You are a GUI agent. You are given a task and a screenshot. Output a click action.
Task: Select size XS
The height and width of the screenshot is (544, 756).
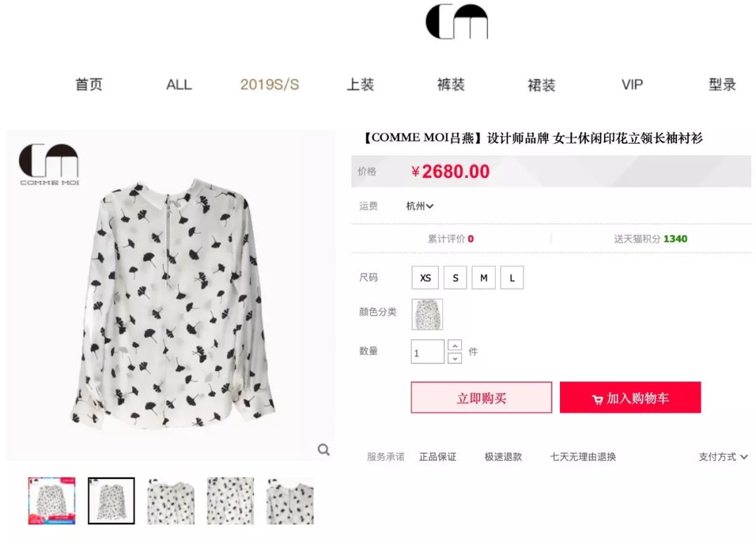pos(426,278)
